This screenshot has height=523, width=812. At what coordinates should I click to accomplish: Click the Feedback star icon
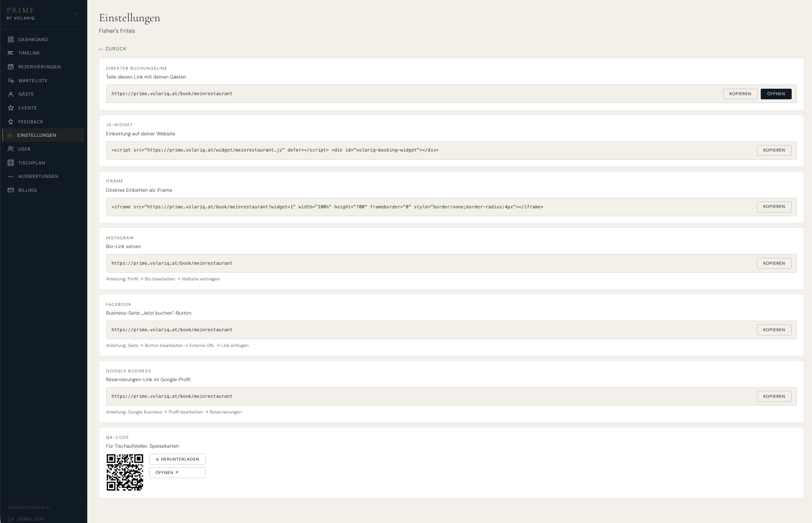pyautogui.click(x=11, y=122)
